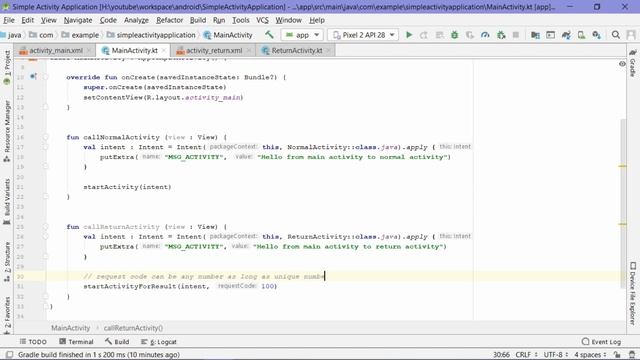The width and height of the screenshot is (640, 360).
Task: Click the upper yellow warning stripe marker
Action: click(x=622, y=166)
